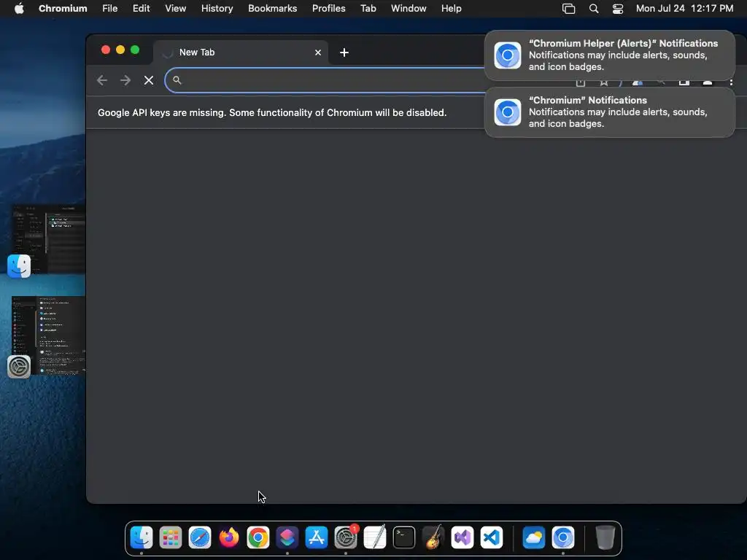Go back with the back arrow
Image resolution: width=747 pixels, height=560 pixels.
[x=102, y=80]
